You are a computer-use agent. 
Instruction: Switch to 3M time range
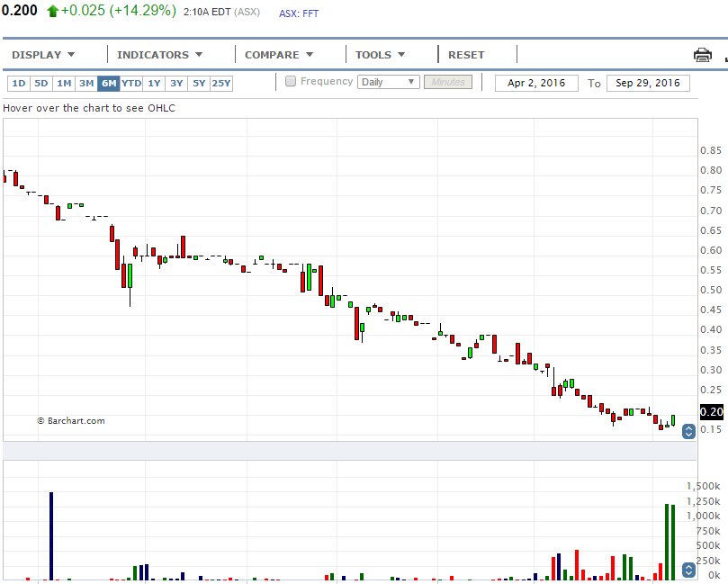click(x=86, y=84)
